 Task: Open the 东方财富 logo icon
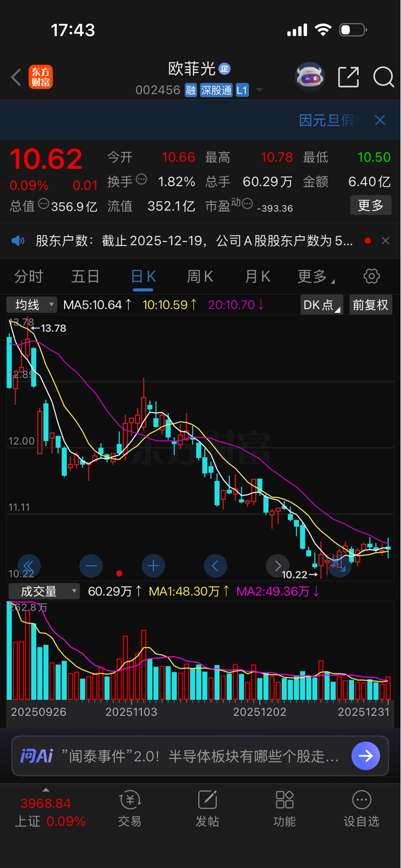click(x=41, y=77)
